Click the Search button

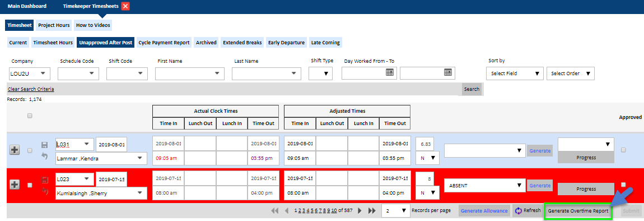pyautogui.click(x=472, y=89)
